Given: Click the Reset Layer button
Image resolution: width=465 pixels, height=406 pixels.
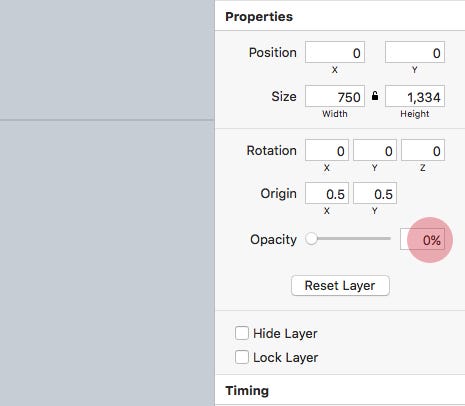Looking at the screenshot, I should (340, 285).
